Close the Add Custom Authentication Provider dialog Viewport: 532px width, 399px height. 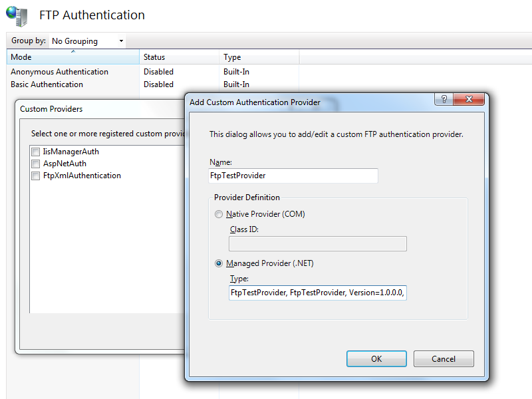(473, 99)
